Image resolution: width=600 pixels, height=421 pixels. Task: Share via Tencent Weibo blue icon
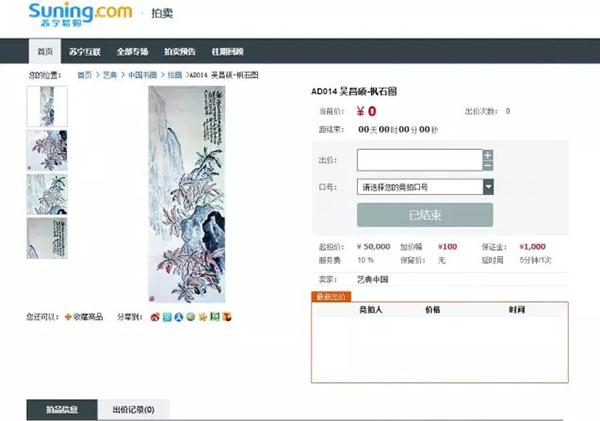pyautogui.click(x=167, y=317)
